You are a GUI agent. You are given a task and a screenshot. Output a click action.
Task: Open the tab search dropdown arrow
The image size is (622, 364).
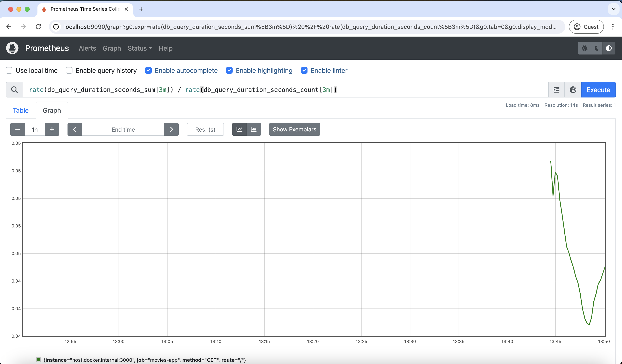[x=614, y=9]
